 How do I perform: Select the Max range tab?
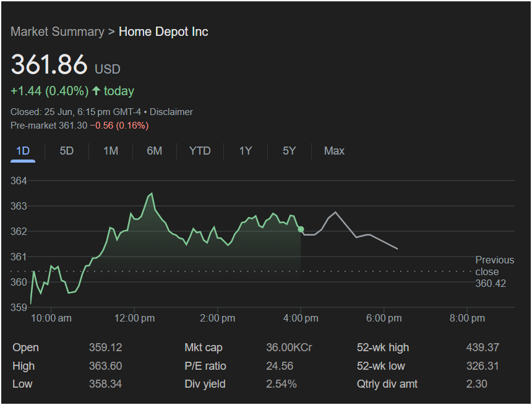click(334, 151)
